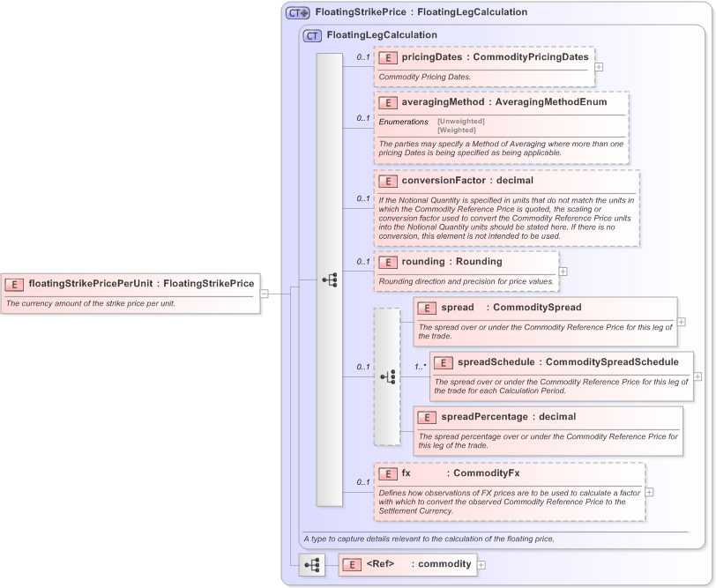Click the FX observations description text

509,502
